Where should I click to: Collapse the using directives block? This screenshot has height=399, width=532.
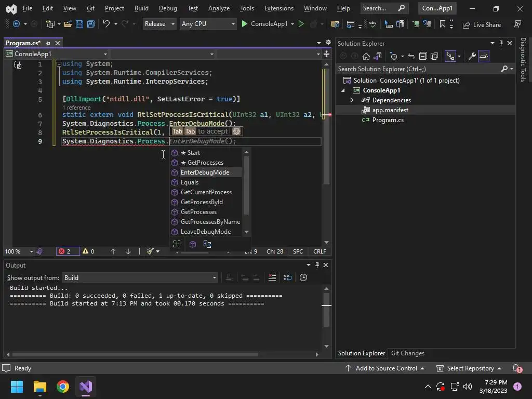59,64
